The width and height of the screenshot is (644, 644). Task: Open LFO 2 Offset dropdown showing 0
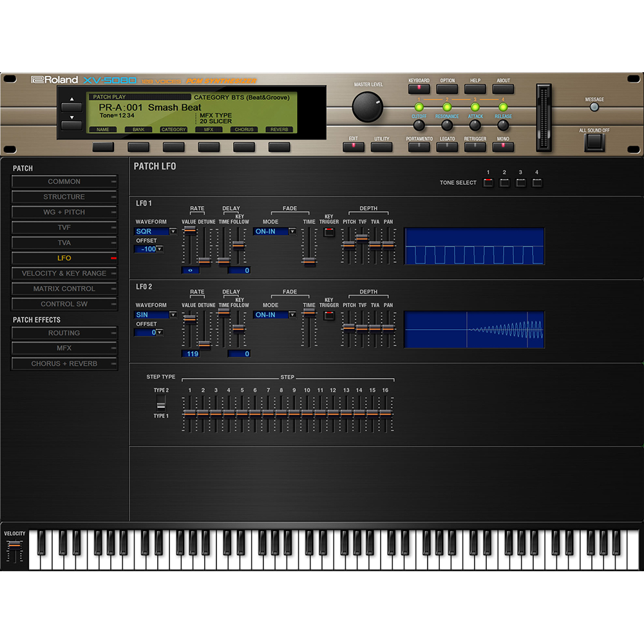click(149, 332)
